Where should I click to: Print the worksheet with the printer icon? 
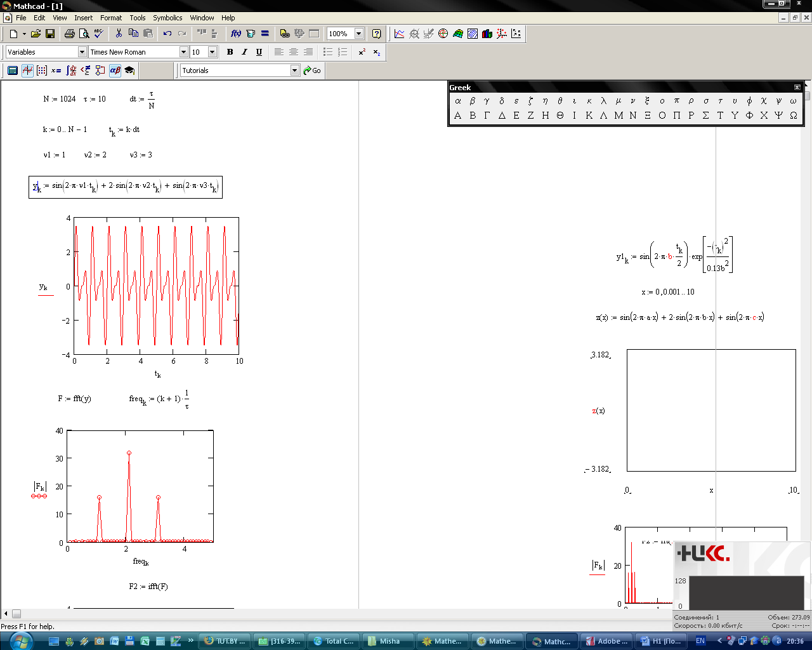70,34
